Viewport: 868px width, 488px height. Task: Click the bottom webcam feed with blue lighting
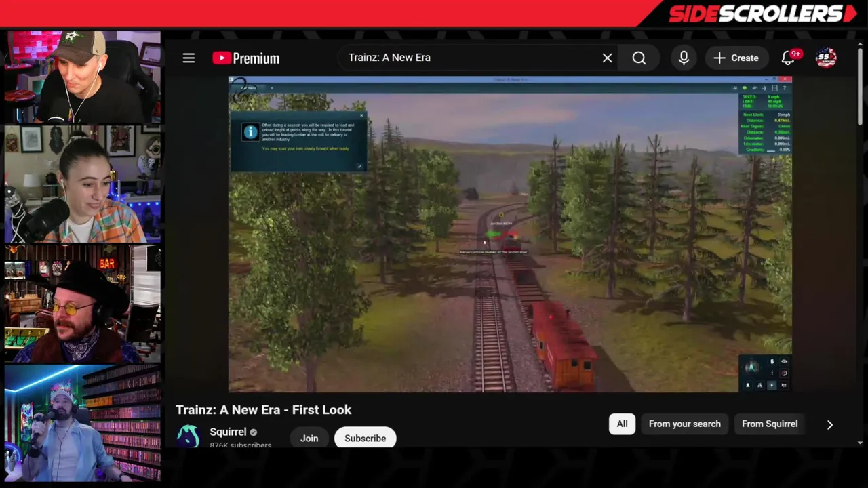click(x=82, y=424)
